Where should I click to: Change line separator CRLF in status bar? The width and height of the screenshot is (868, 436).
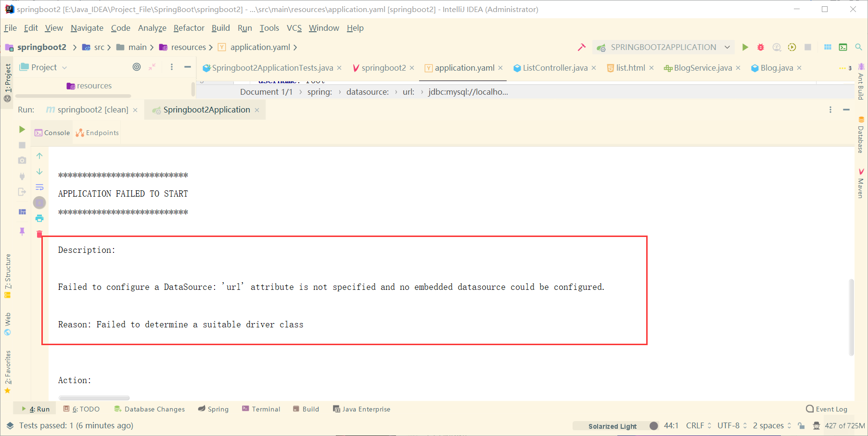click(699, 425)
